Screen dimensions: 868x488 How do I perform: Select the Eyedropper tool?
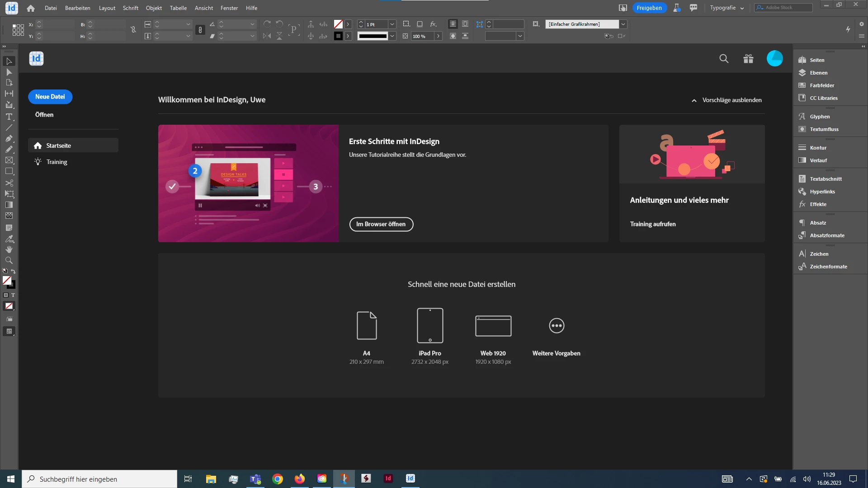[9, 239]
